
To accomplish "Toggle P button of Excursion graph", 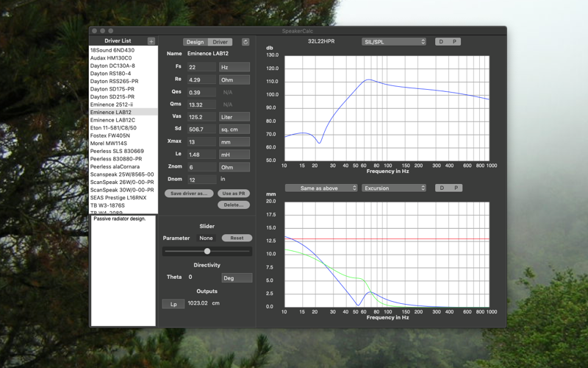I will (456, 188).
